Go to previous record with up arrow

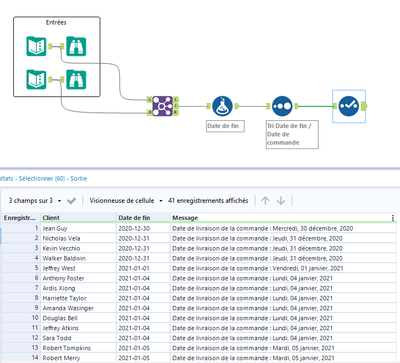tap(265, 201)
